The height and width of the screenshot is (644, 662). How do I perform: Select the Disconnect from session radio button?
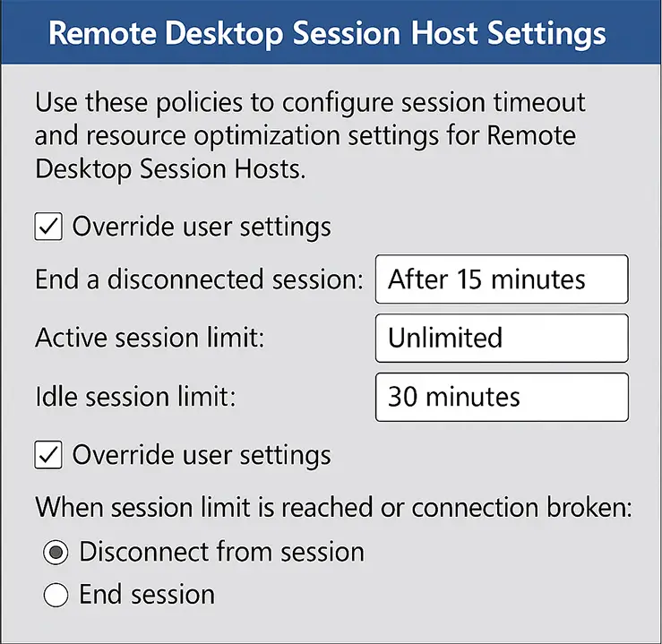(x=56, y=553)
